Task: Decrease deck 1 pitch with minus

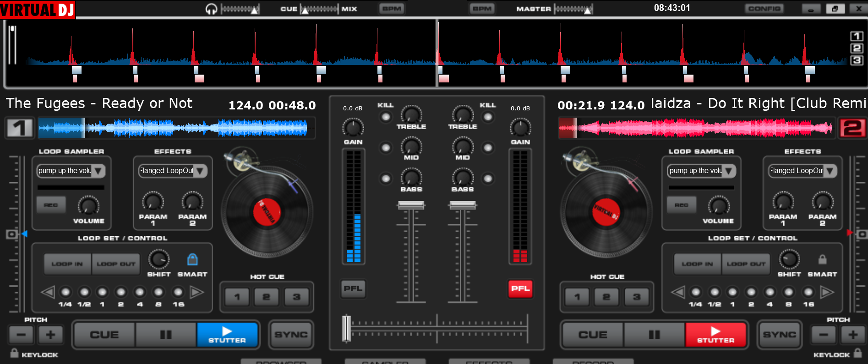Action: (x=21, y=335)
